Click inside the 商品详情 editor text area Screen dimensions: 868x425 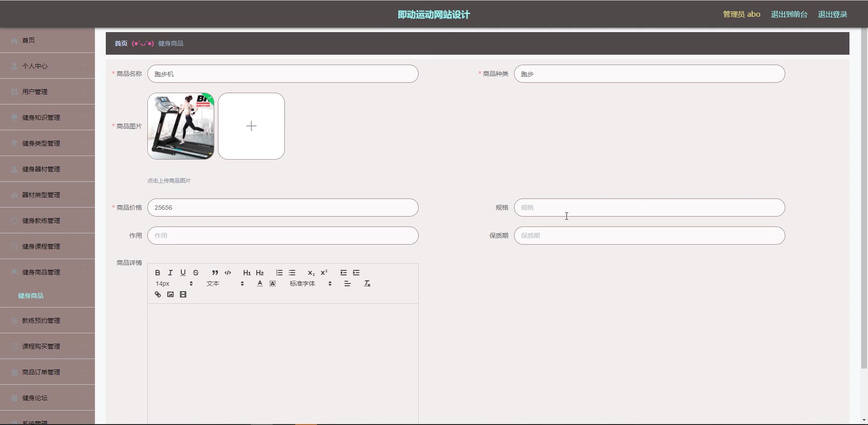[283, 364]
